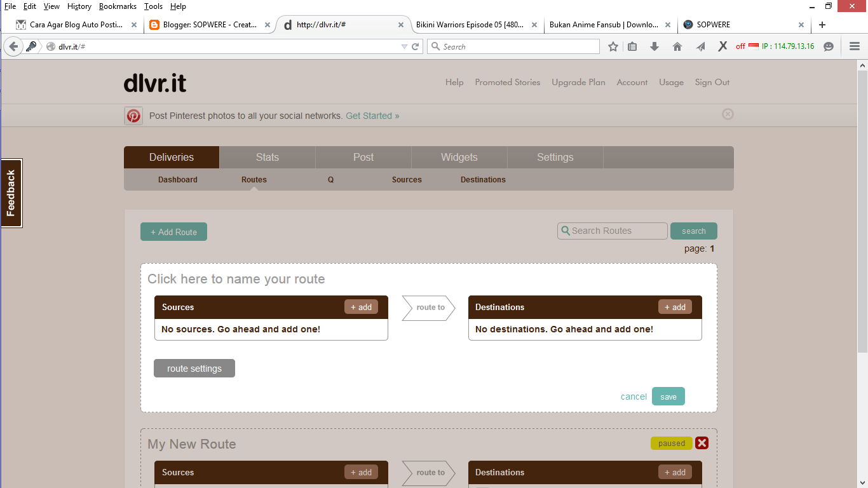Open the Firefox hamburger menu
Viewport: 868px width, 488px height.
(x=854, y=46)
